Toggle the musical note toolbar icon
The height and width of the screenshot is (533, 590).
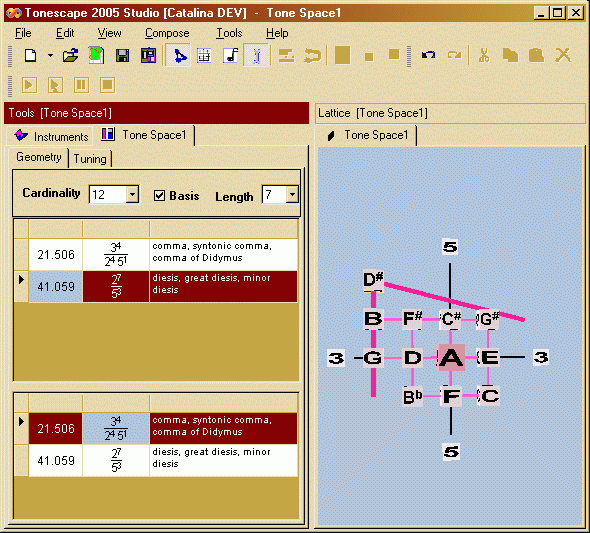[230, 56]
